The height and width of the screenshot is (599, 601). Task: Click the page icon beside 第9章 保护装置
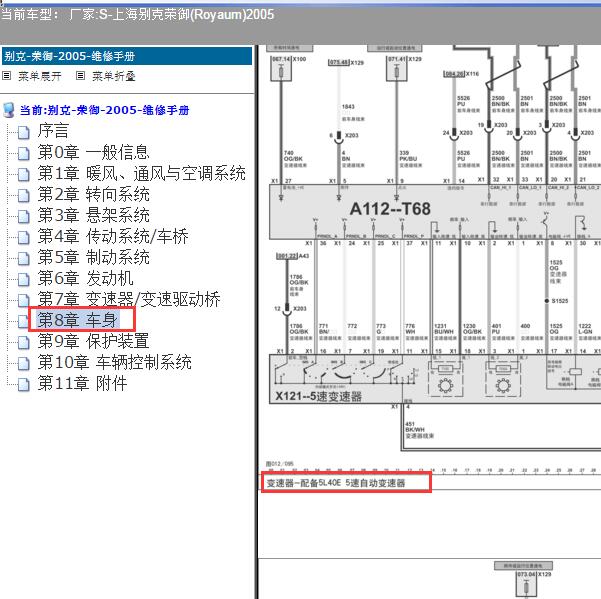click(24, 342)
